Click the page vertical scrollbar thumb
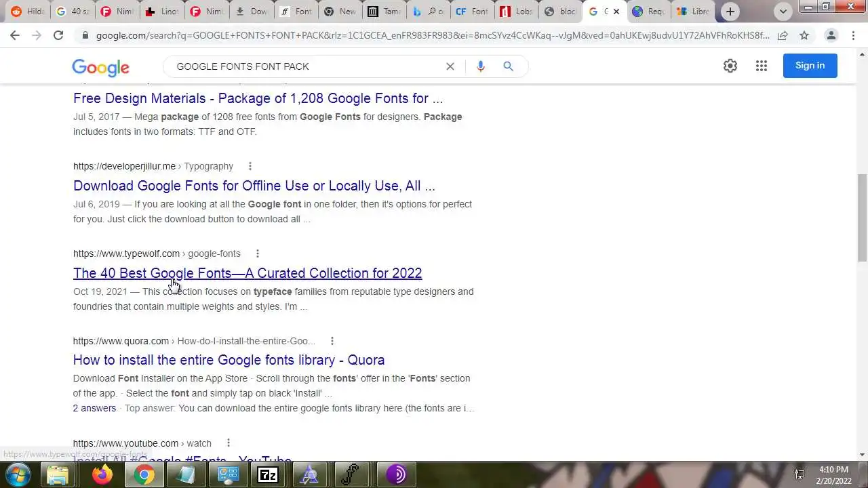The width and height of the screenshot is (868, 488). click(862, 218)
